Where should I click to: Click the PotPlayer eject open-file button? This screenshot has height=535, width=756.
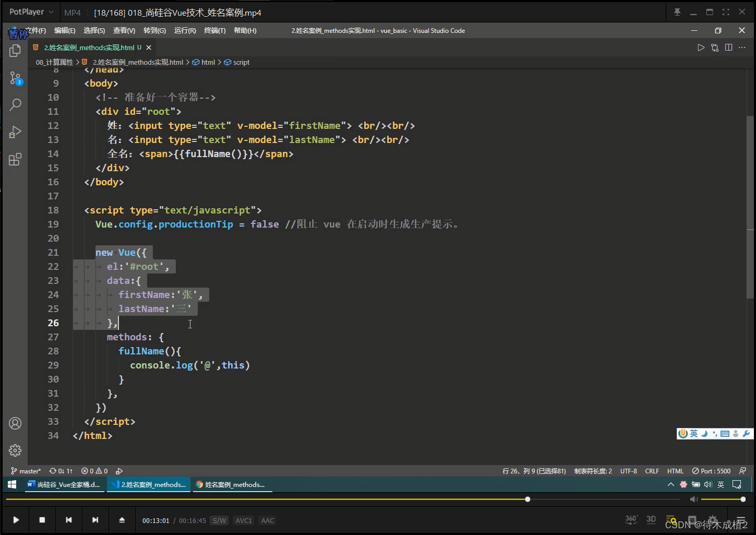click(x=122, y=520)
